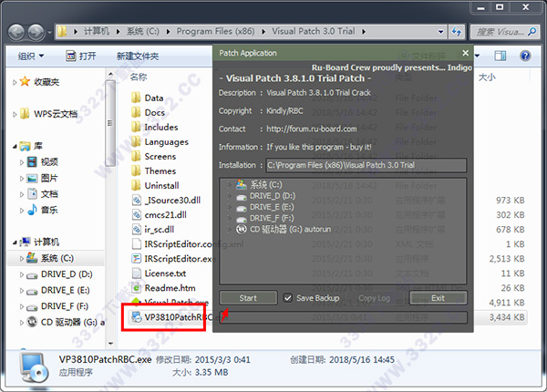Click the Exit button in patch dialog
Screen dimensions: 547x392
click(x=438, y=298)
